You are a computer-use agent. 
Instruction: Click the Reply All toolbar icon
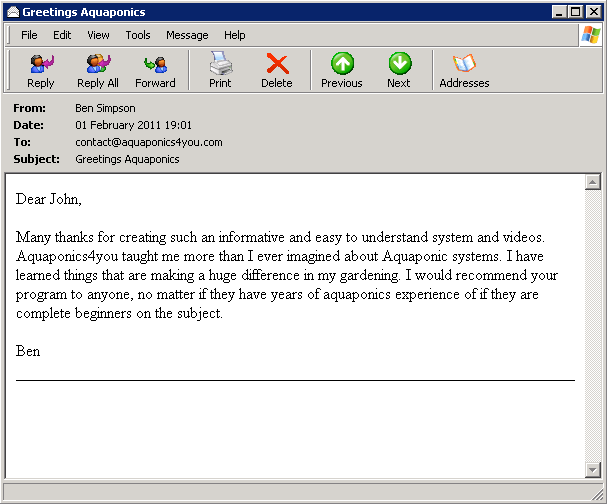click(x=98, y=65)
